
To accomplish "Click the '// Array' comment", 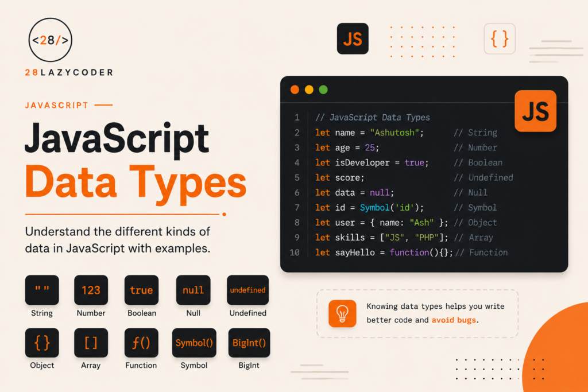I will click(x=473, y=238).
